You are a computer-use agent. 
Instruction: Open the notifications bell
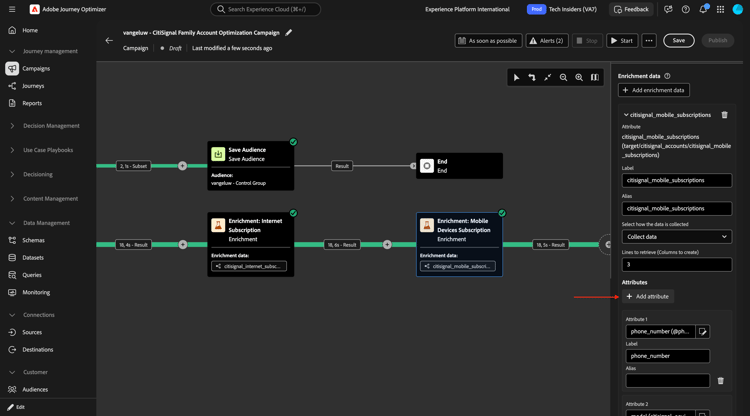tap(703, 9)
